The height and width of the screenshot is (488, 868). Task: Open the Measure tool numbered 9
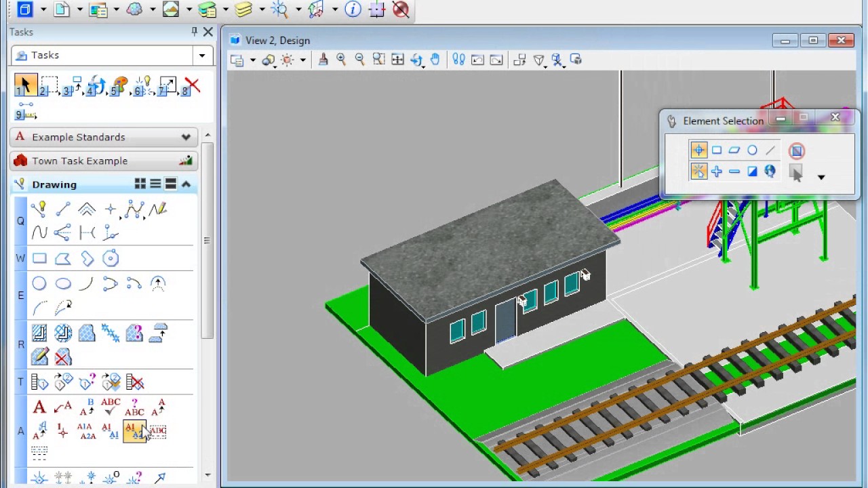[26, 110]
